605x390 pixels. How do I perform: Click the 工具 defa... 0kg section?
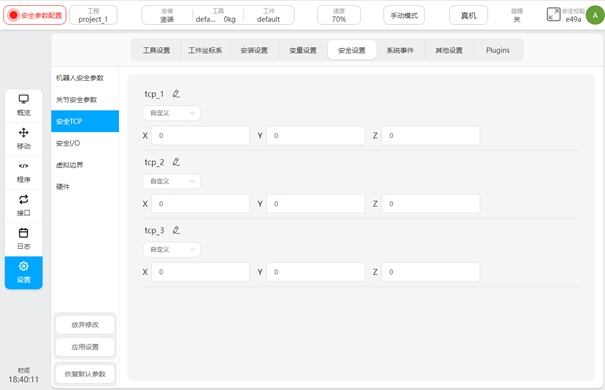click(x=218, y=15)
